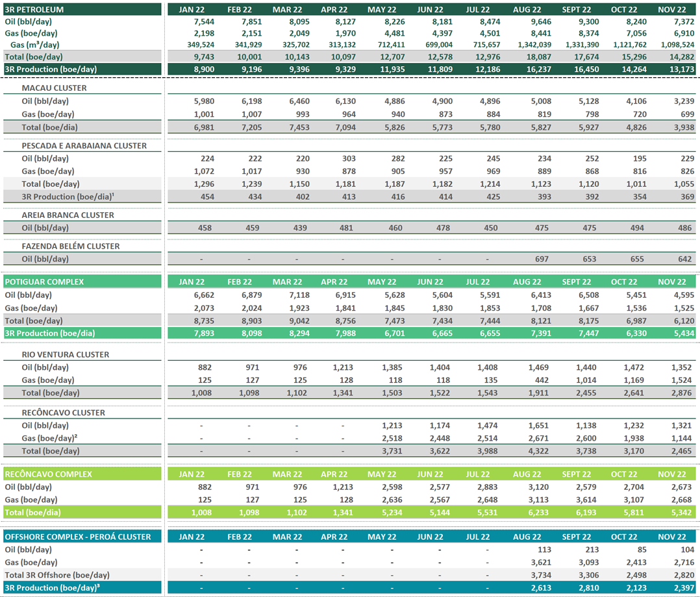Select the AREIA BRANCA CLUSTER label
700x597 pixels.
click(x=68, y=215)
